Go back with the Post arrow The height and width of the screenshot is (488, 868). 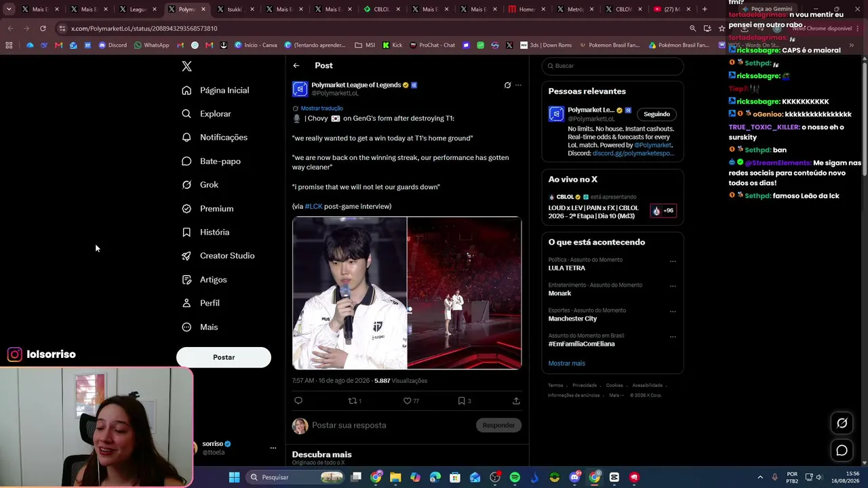click(296, 66)
